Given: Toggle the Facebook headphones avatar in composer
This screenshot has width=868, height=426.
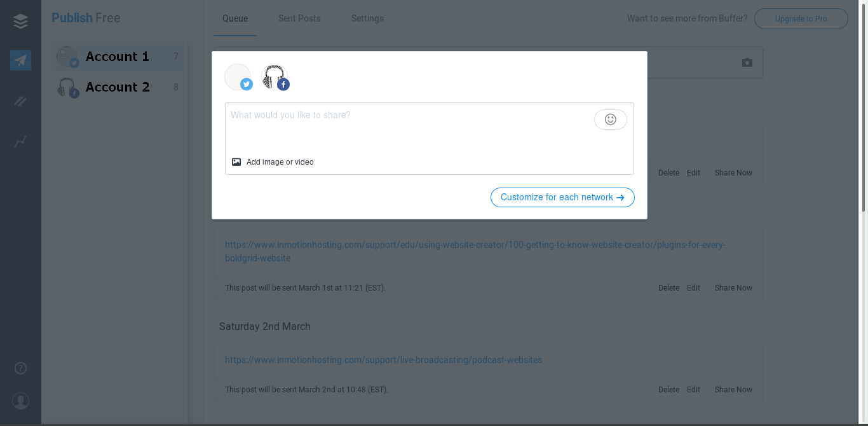Looking at the screenshot, I should pyautogui.click(x=275, y=78).
